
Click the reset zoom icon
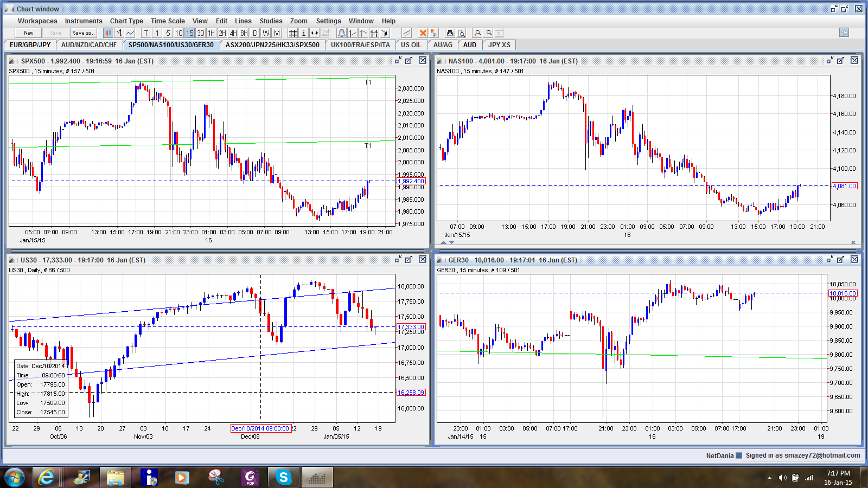pyautogui.click(x=499, y=33)
